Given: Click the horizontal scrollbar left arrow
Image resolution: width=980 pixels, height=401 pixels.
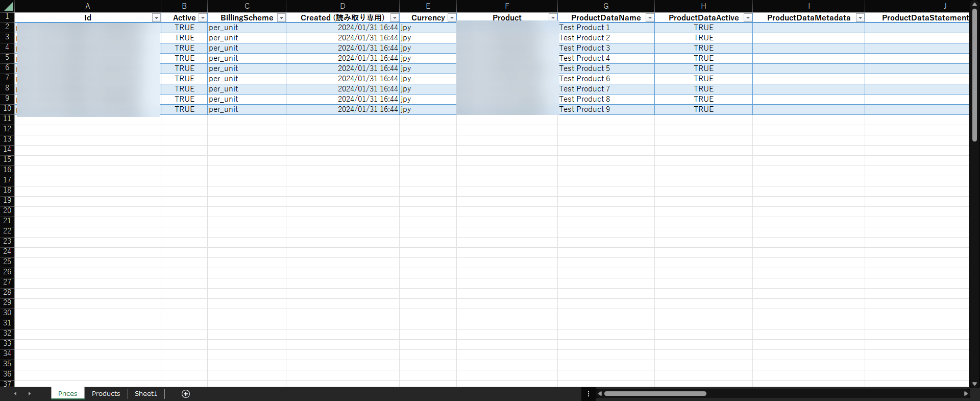Looking at the screenshot, I should (600, 393).
